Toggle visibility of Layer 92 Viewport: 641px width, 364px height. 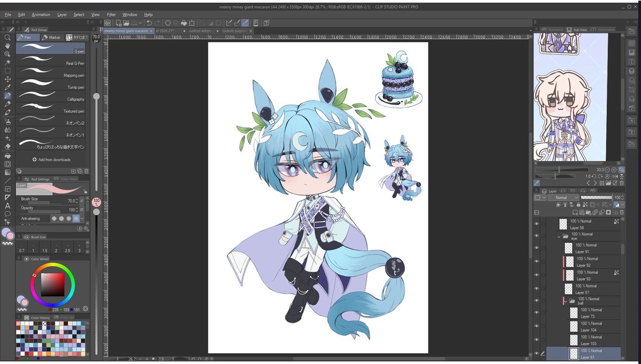537,262
